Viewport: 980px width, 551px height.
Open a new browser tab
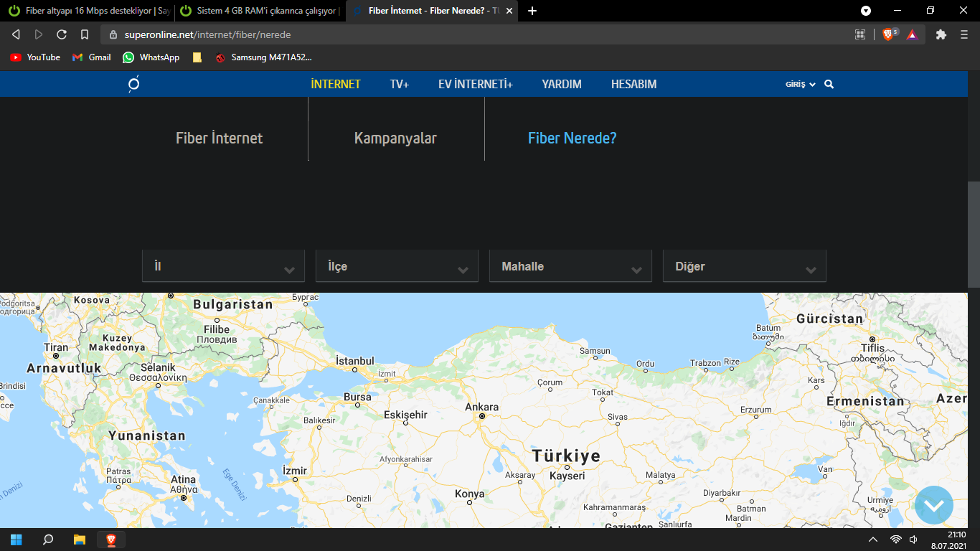(532, 11)
